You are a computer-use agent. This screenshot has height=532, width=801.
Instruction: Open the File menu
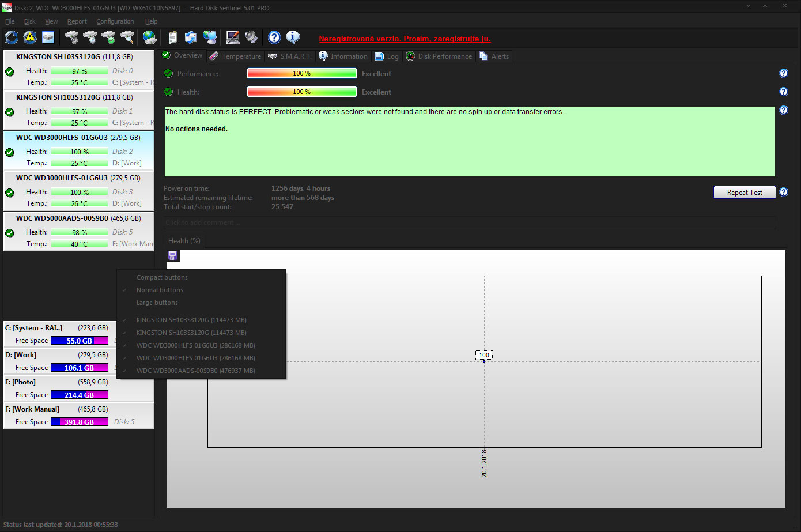pyautogui.click(x=10, y=21)
